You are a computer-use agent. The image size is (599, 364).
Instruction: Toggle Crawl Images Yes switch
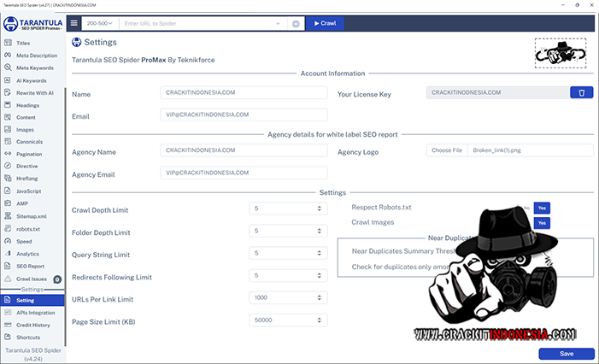point(543,223)
